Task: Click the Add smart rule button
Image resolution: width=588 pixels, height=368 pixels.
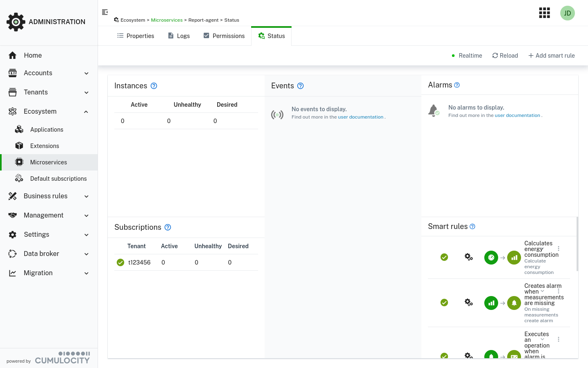Action: [x=551, y=56]
